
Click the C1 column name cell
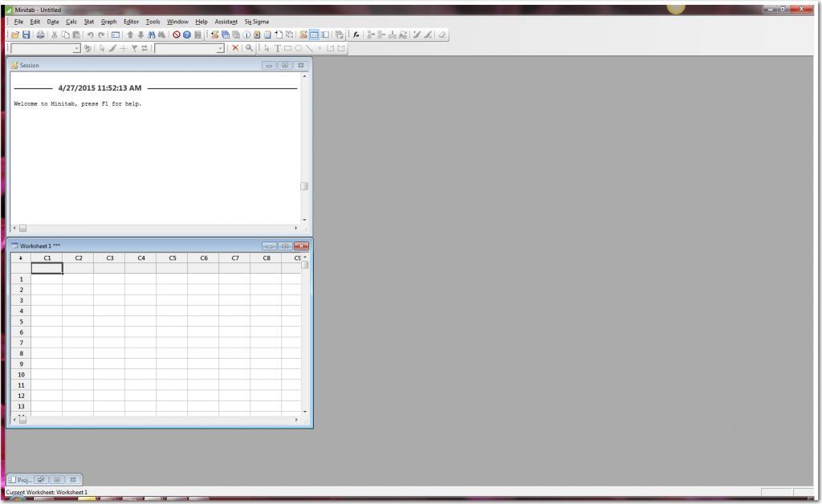[x=47, y=268]
